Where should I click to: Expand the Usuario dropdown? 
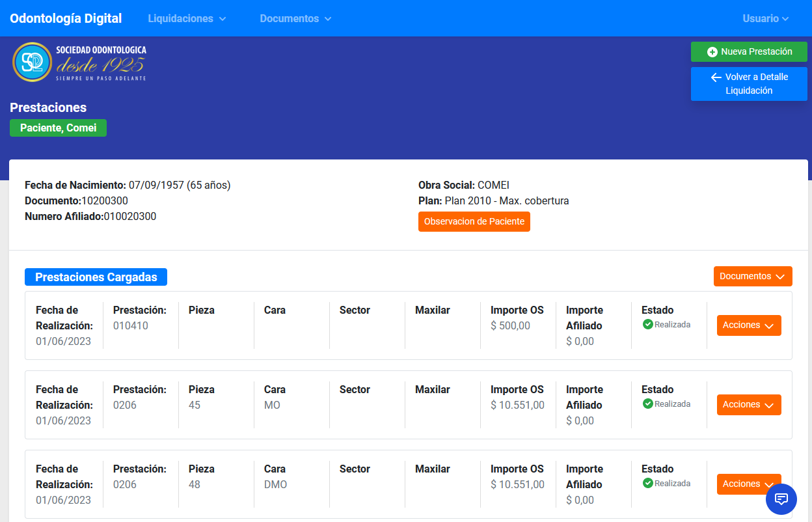tap(765, 18)
